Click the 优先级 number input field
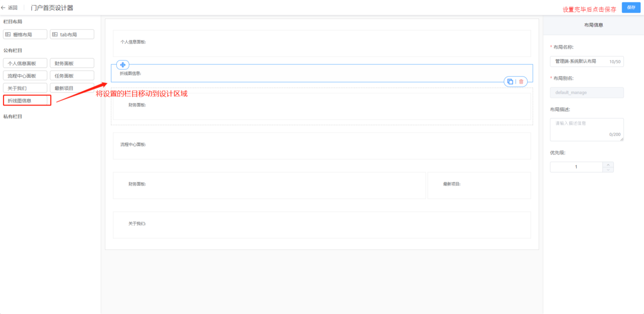Image resolution: width=644 pixels, height=314 pixels. click(576, 167)
